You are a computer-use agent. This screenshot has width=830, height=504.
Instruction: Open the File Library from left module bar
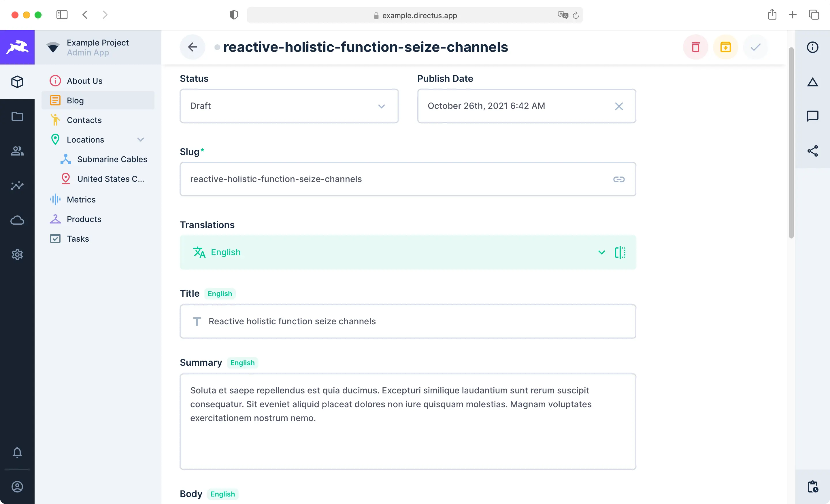[x=17, y=116]
